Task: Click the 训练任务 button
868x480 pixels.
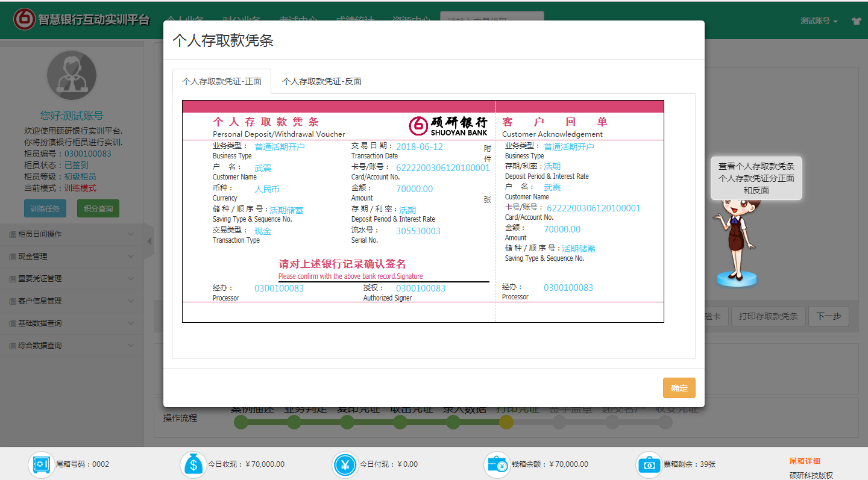Action: tap(45, 208)
